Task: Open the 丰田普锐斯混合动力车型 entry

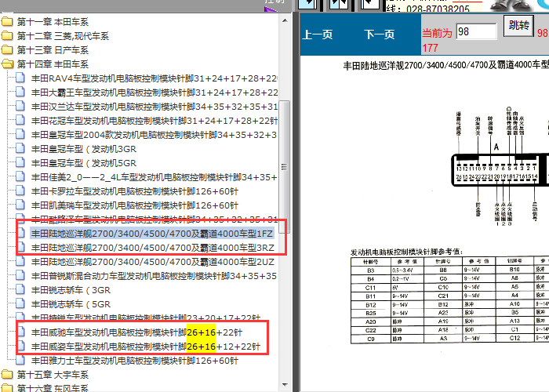Action: (154, 276)
